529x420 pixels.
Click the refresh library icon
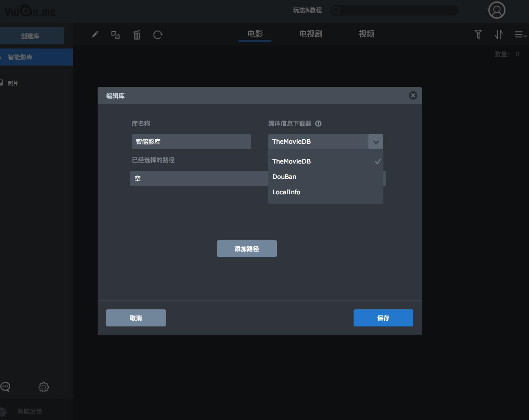point(158,35)
